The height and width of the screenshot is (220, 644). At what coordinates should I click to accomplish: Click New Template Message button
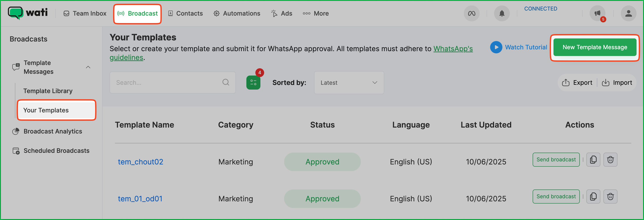(594, 47)
